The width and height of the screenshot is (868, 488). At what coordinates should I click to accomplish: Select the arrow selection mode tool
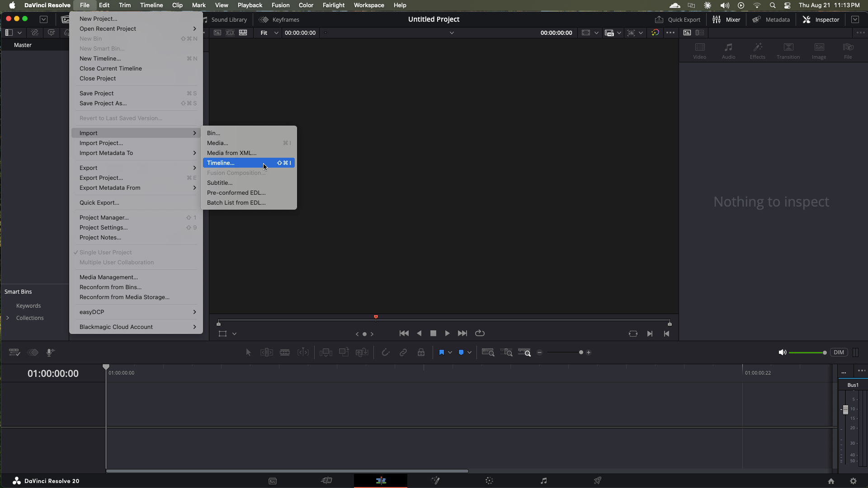248,352
